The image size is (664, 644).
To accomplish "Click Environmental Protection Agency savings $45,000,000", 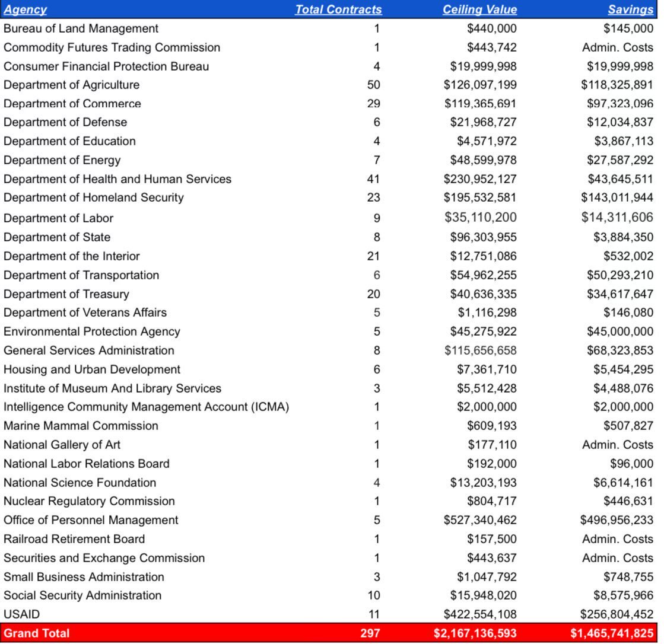I will [619, 331].
